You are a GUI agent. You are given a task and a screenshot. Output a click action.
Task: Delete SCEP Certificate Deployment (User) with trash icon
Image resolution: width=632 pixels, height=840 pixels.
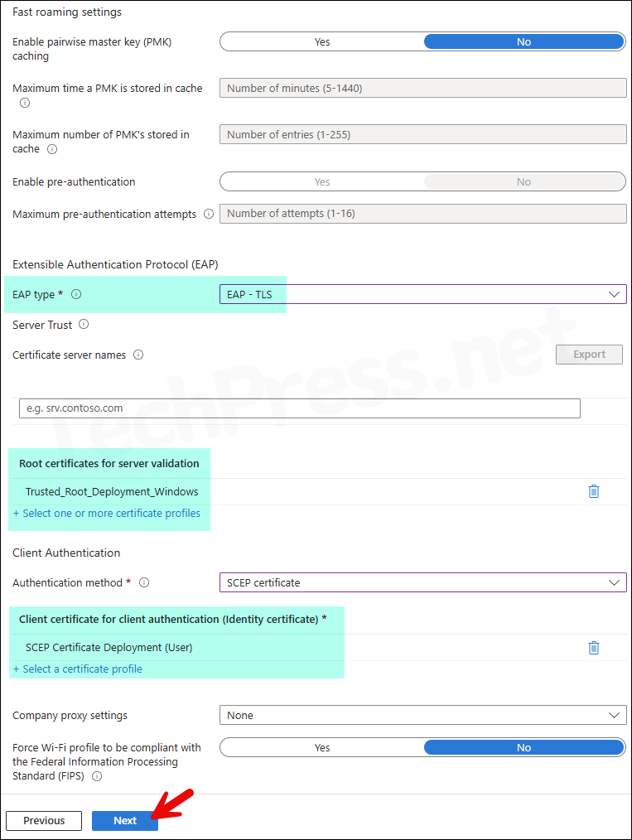click(x=593, y=648)
